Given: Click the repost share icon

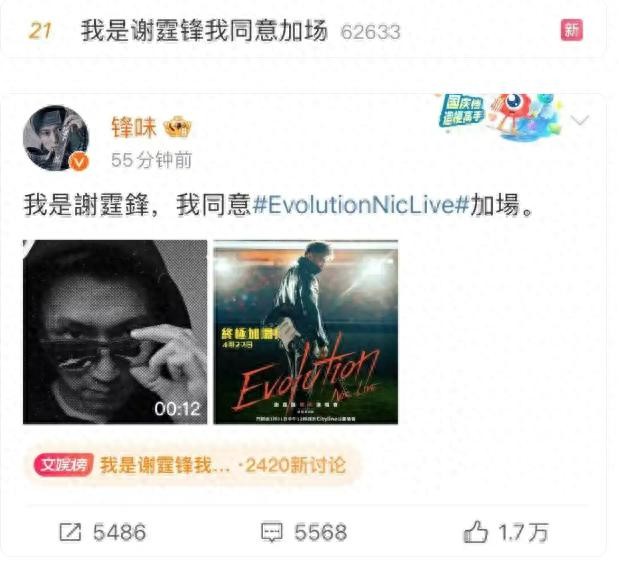Looking at the screenshot, I should (70, 532).
